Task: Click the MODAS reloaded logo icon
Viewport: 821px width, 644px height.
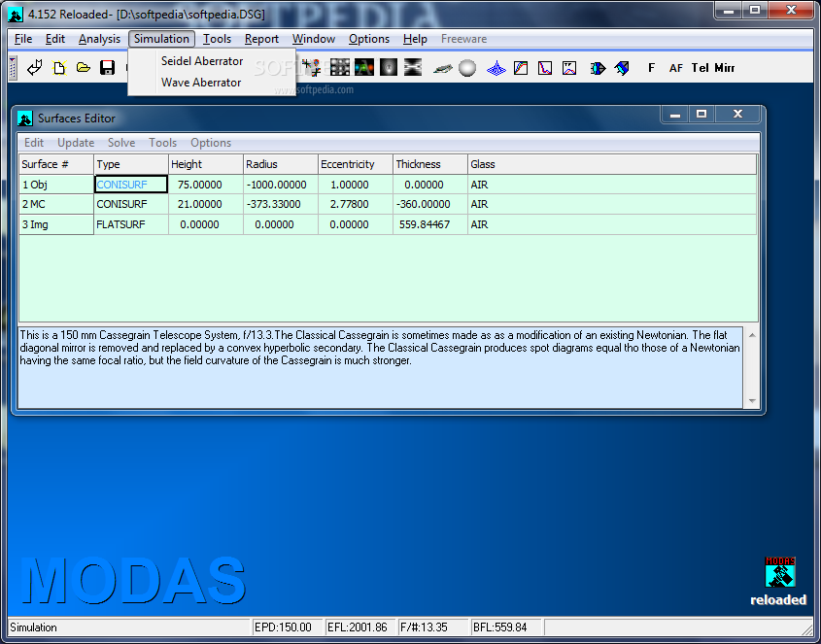Action: pos(779,572)
